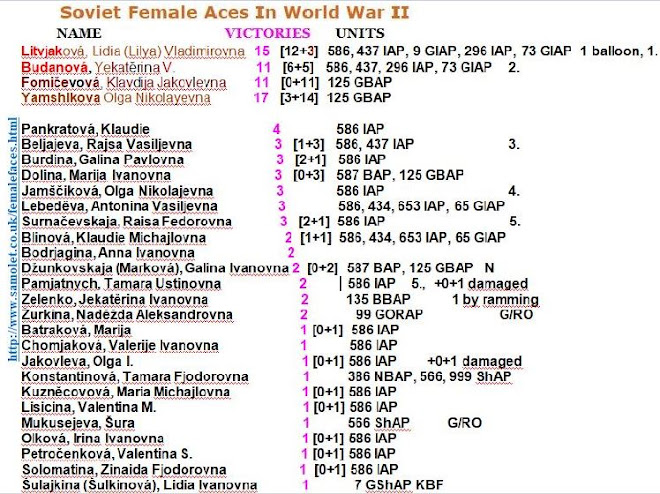Select the name Džunkovskaja (Marková), Galina Ivanovna
Screen dimensions: 660x494
155,268
